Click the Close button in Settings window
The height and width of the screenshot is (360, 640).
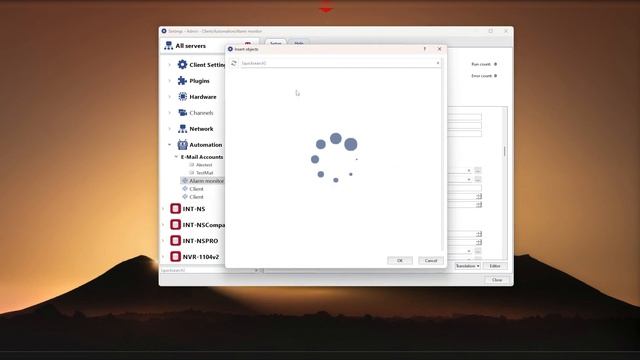click(x=497, y=280)
